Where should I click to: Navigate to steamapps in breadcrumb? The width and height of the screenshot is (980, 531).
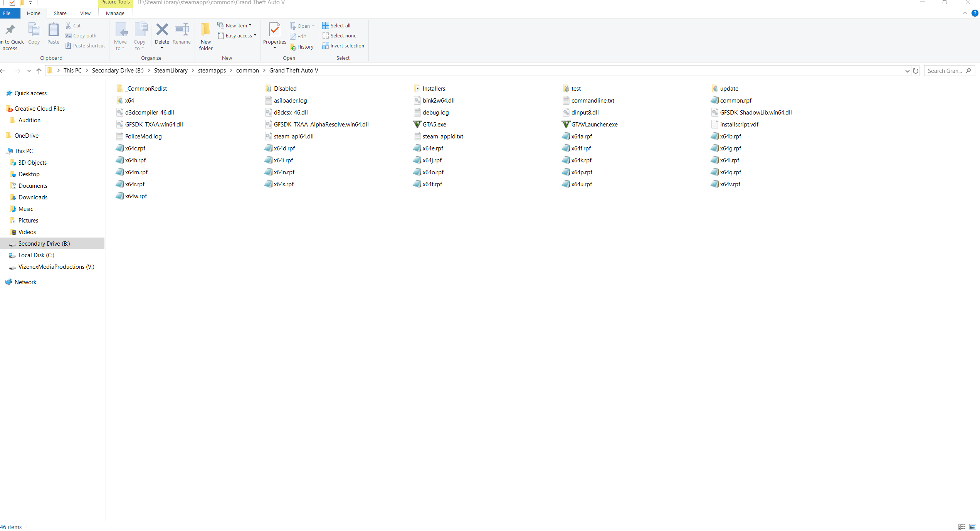[x=212, y=70]
